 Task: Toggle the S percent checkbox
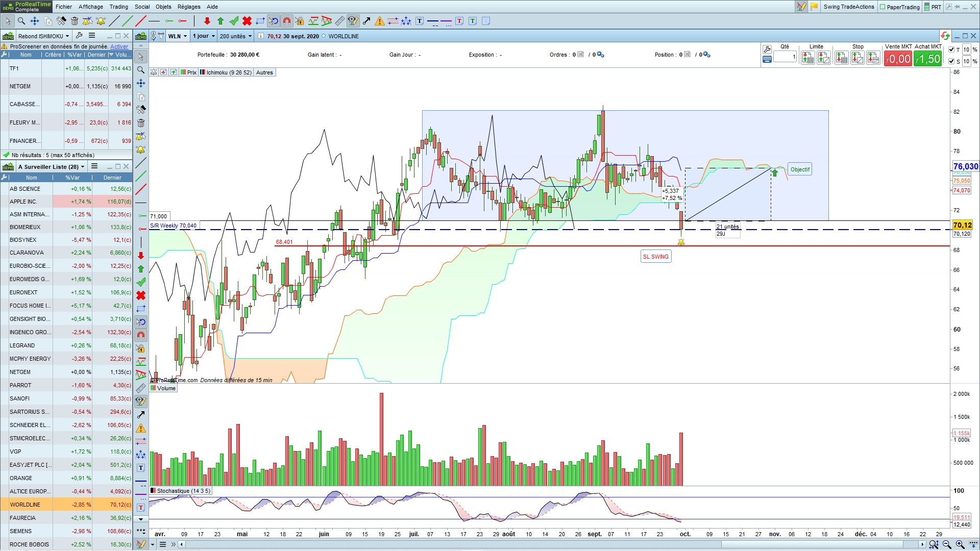[951, 61]
